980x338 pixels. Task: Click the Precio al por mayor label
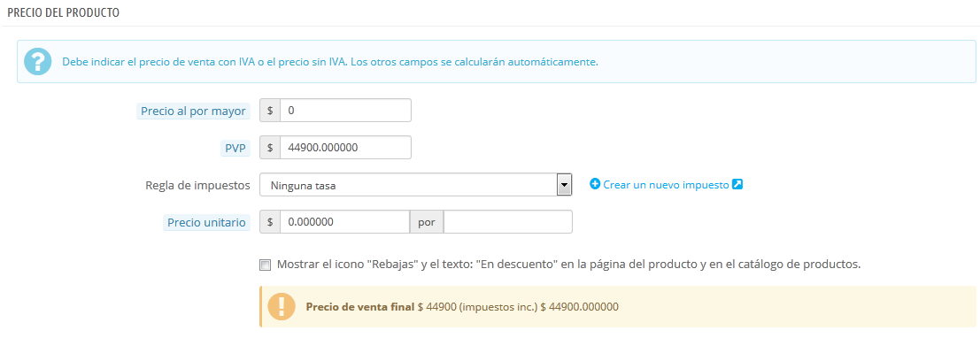coord(193,111)
